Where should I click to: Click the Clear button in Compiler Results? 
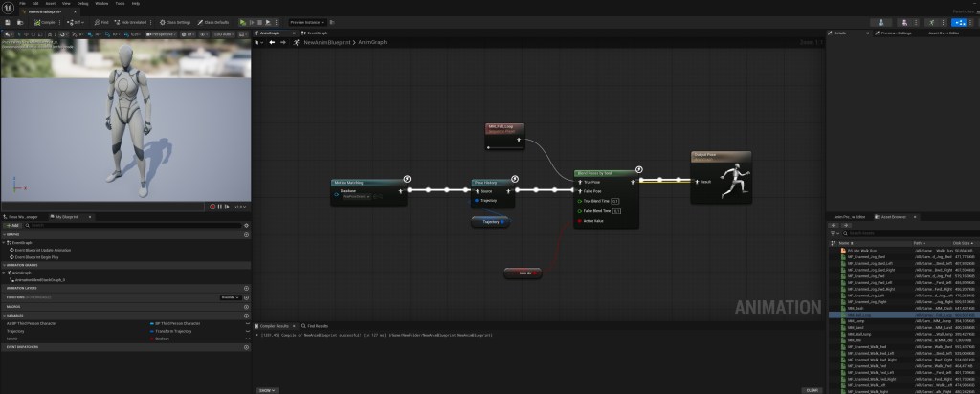(812, 390)
